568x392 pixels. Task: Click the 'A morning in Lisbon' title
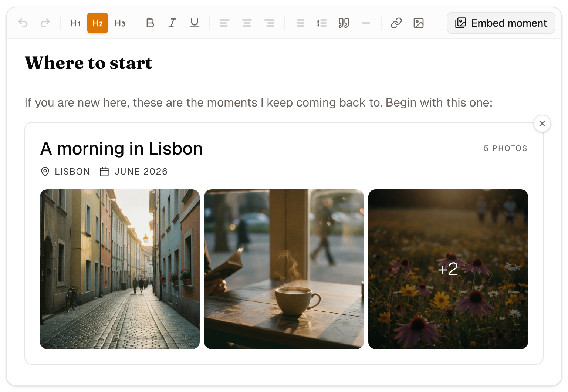(x=121, y=149)
